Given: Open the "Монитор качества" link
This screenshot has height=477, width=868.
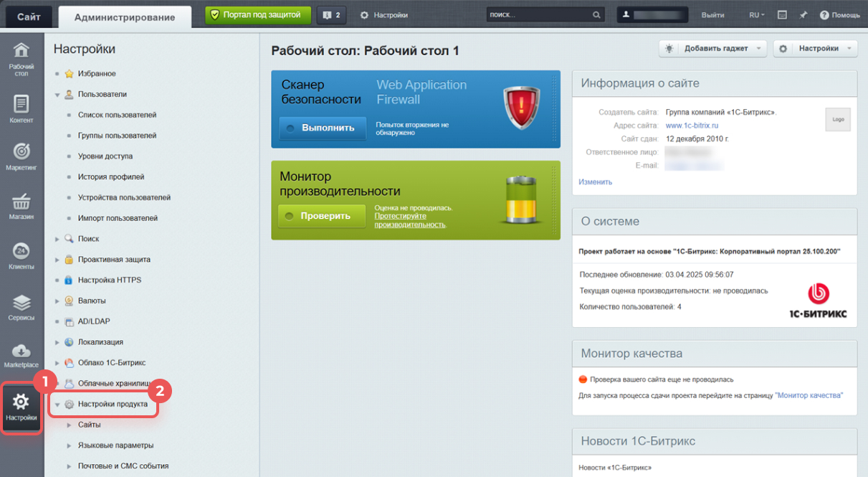Looking at the screenshot, I should point(809,395).
